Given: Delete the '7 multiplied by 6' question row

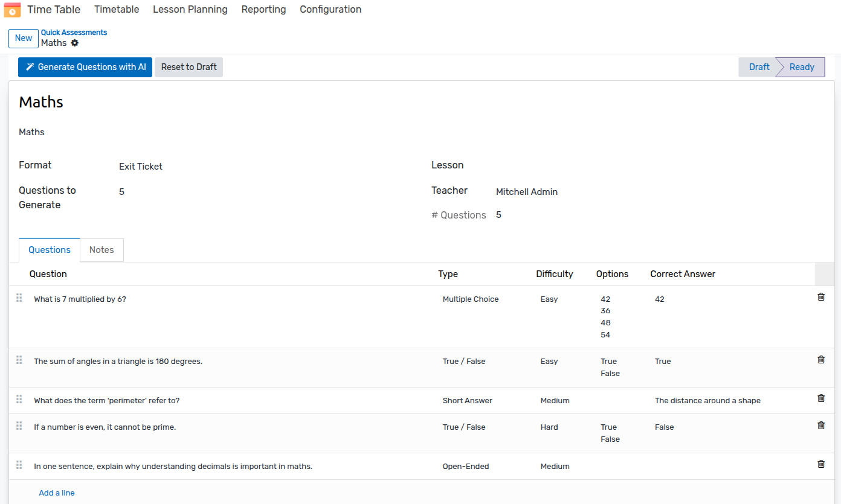Looking at the screenshot, I should (x=820, y=296).
